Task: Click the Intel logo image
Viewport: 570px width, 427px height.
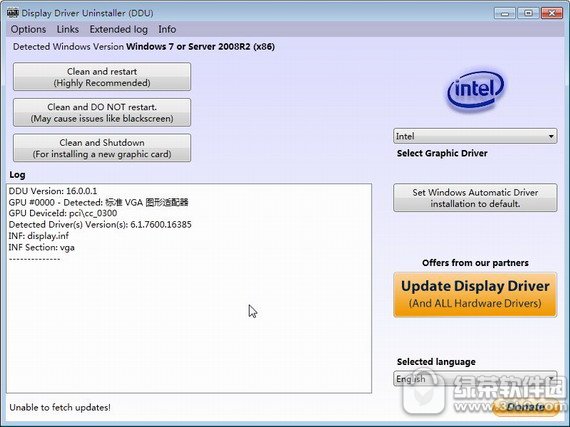Action: click(475, 90)
